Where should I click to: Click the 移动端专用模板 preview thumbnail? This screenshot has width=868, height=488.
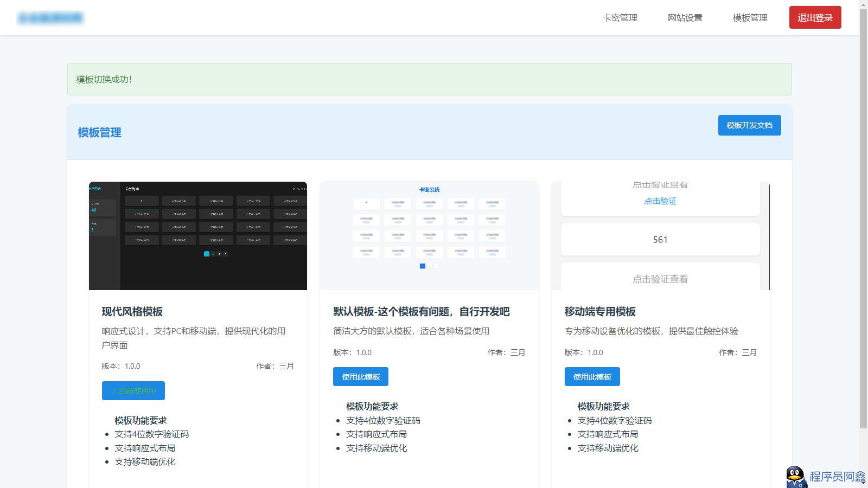click(660, 236)
